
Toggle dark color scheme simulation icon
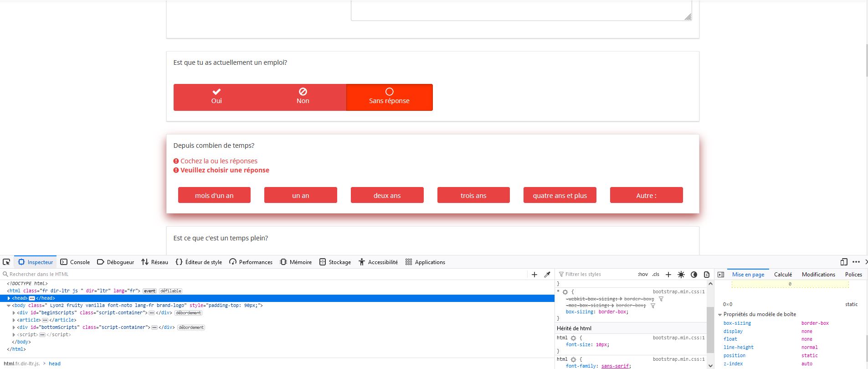point(693,274)
